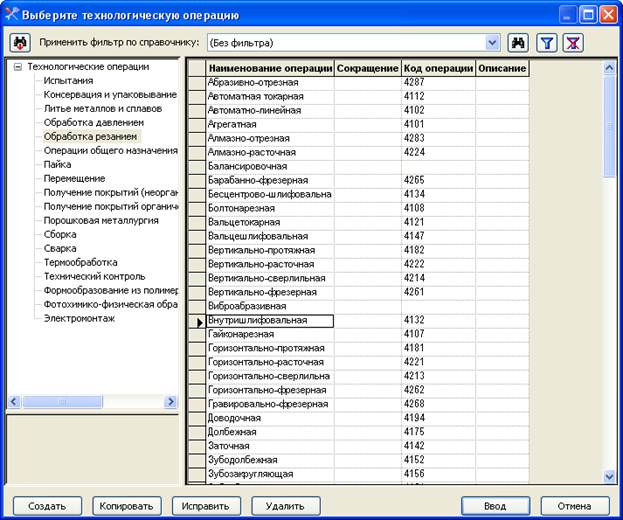Click the Код операции column header
Viewport: 623px width, 520px height.
point(438,68)
